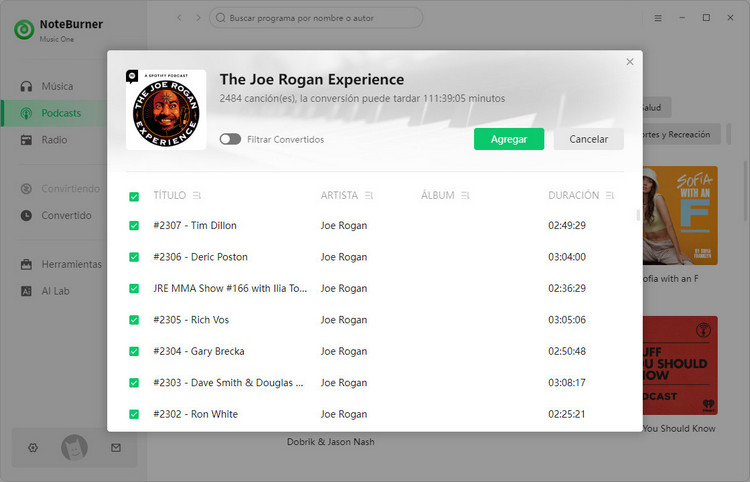
Task: Click the Herramientas toolbox icon
Action: [26, 264]
